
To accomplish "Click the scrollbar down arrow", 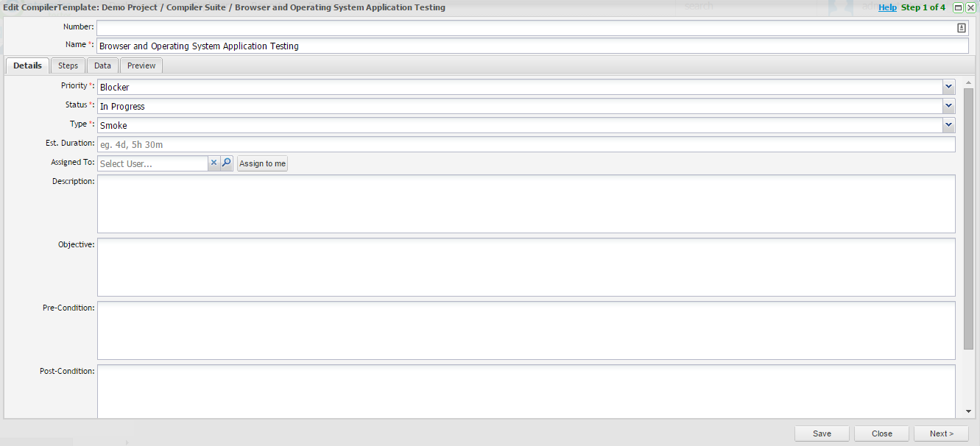I will pyautogui.click(x=968, y=412).
